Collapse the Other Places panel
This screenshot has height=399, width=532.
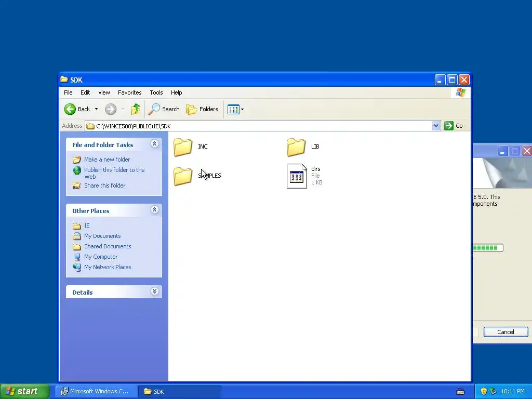coord(154,210)
